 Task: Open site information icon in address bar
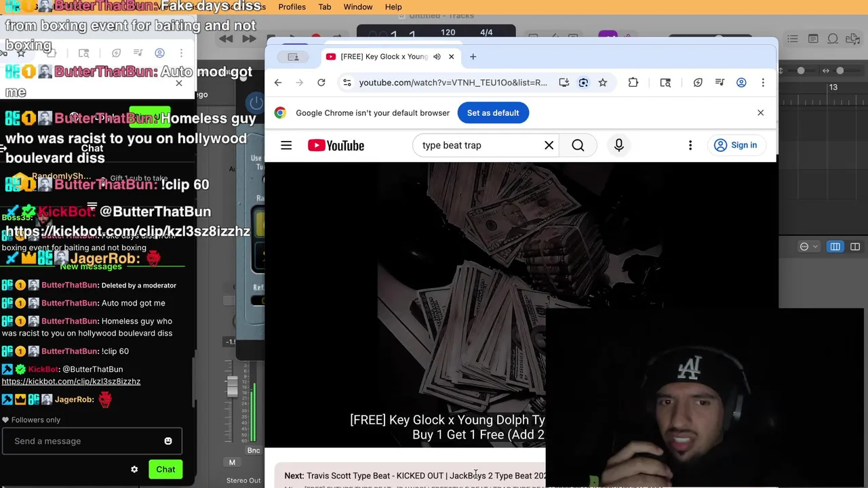[347, 83]
